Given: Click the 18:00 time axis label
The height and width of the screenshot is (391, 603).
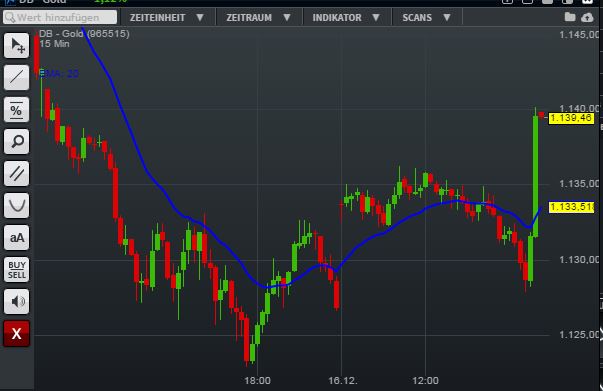Looking at the screenshot, I should [257, 381].
